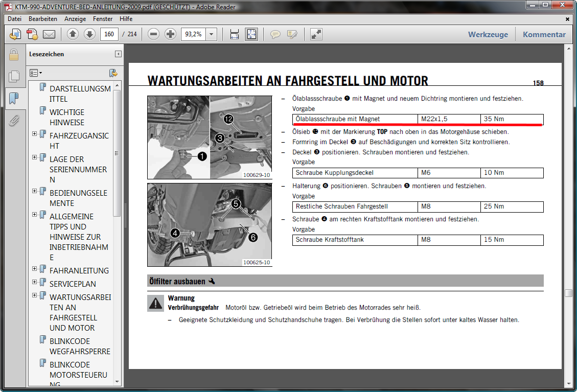Click the zoom out minus button

[154, 34]
